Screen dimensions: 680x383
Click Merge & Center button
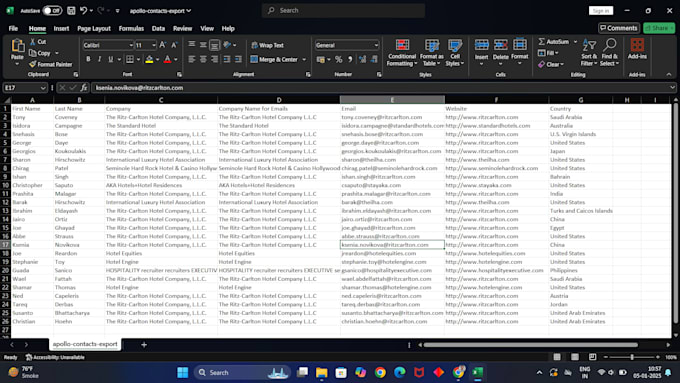point(274,59)
